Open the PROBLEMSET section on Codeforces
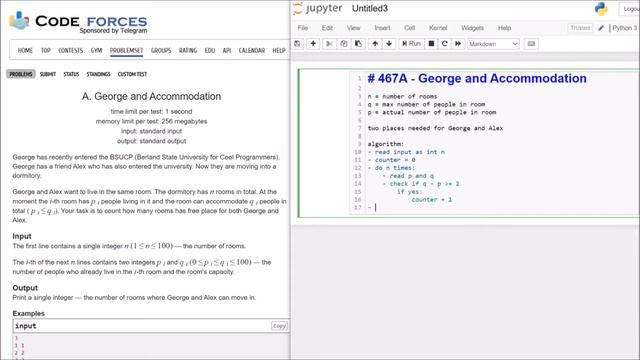 tap(127, 50)
